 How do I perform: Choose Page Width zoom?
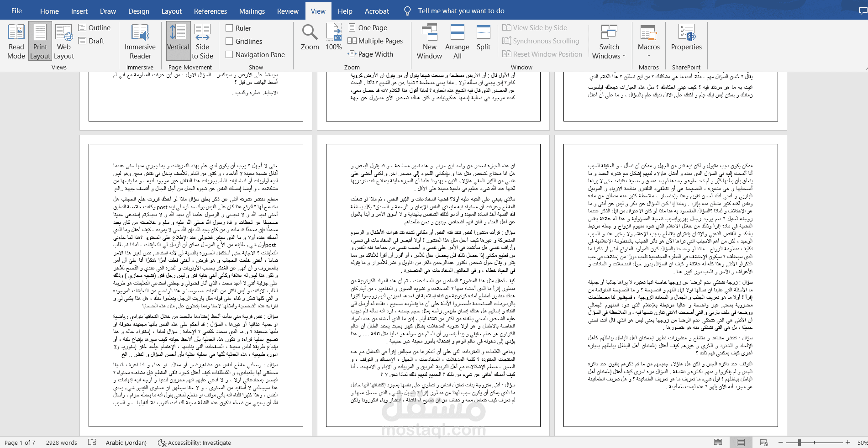pos(370,54)
